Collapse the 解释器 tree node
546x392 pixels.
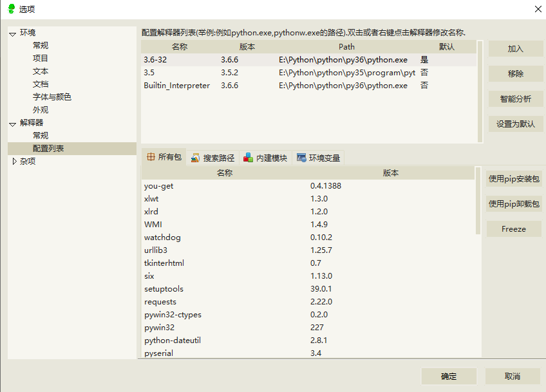coord(12,124)
